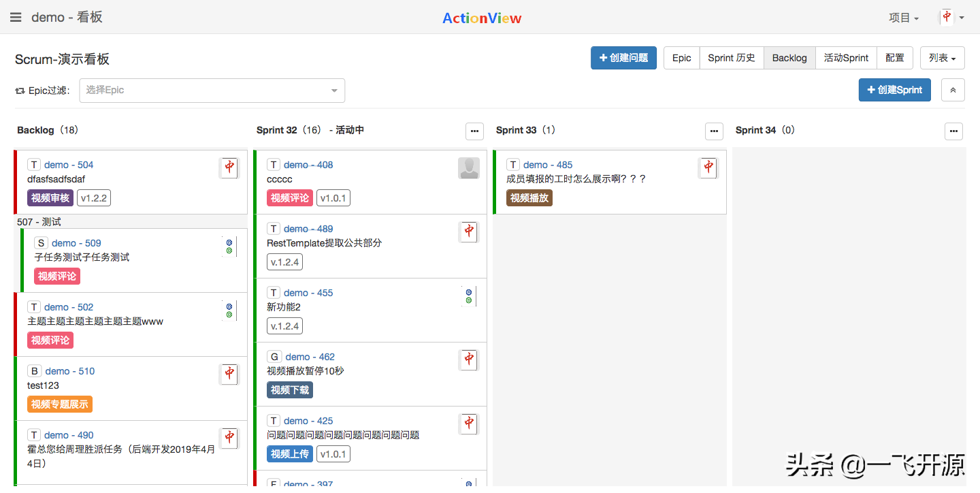
Task: Select the Backlog tab
Action: pyautogui.click(x=789, y=58)
